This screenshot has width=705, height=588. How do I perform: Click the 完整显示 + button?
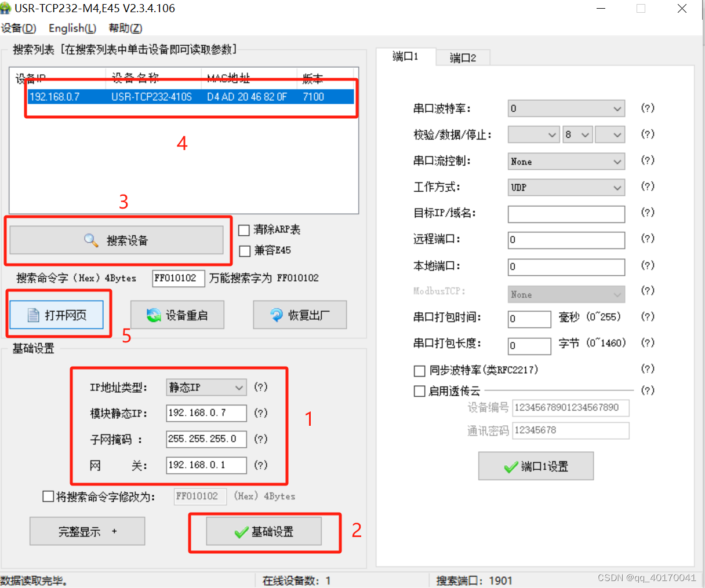pyautogui.click(x=87, y=531)
